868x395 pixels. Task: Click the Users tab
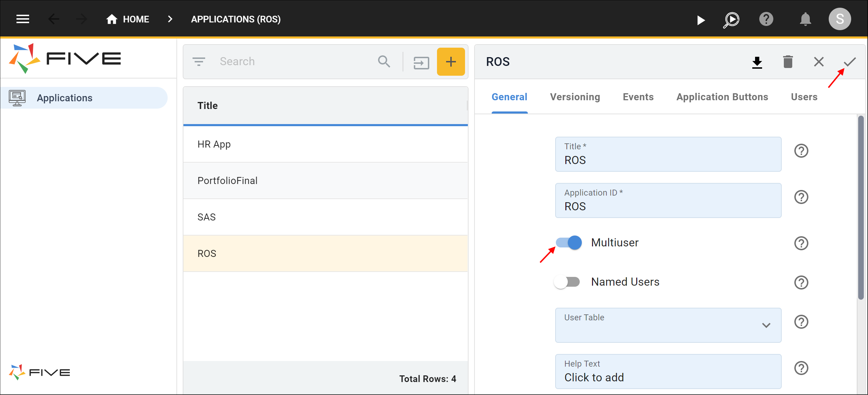[x=804, y=97]
